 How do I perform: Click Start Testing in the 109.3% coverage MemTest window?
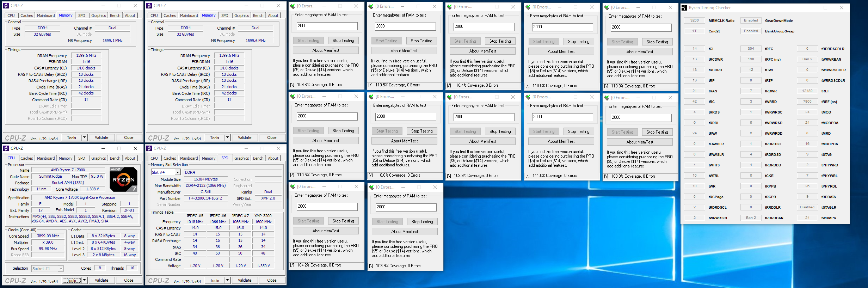pos(622,132)
